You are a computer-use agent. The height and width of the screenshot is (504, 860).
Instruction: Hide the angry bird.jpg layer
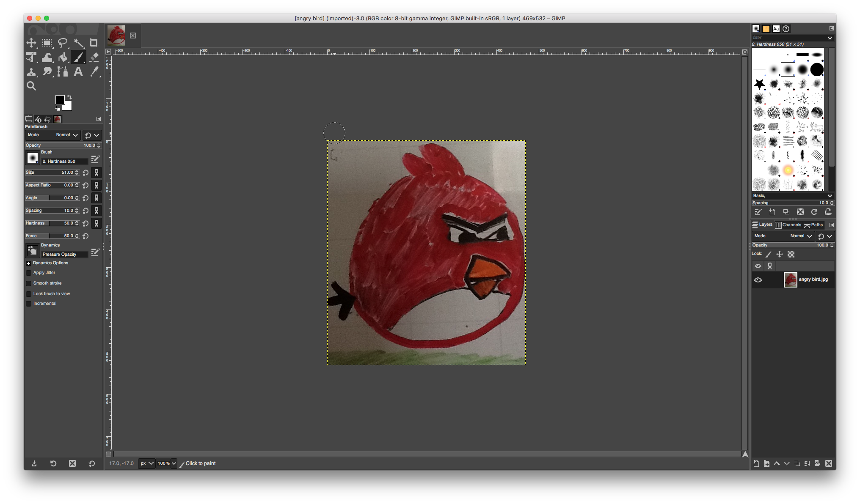758,280
